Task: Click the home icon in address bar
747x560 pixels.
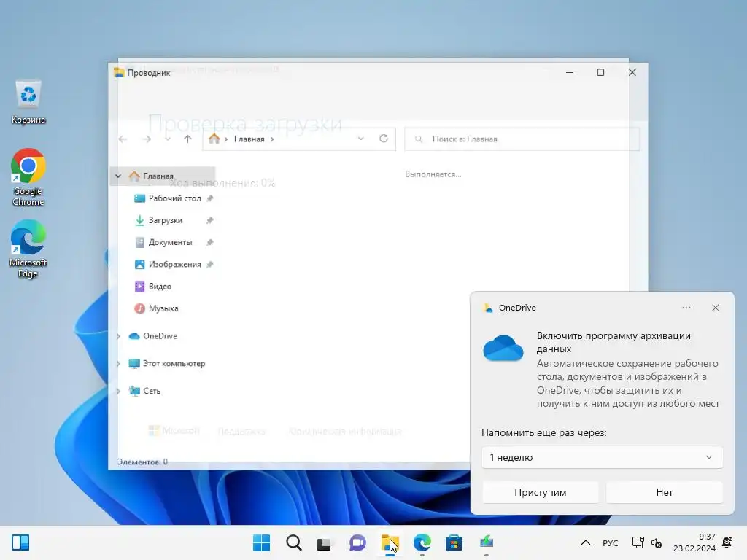Action: click(214, 139)
